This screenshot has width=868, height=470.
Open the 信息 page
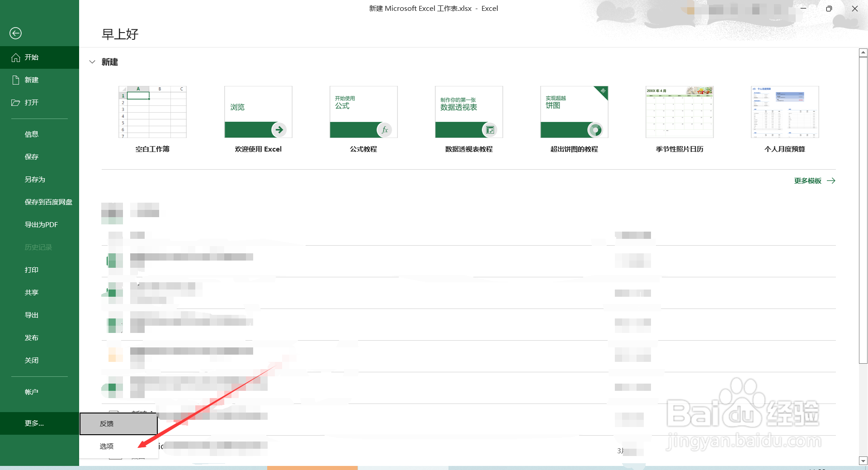pos(39,134)
